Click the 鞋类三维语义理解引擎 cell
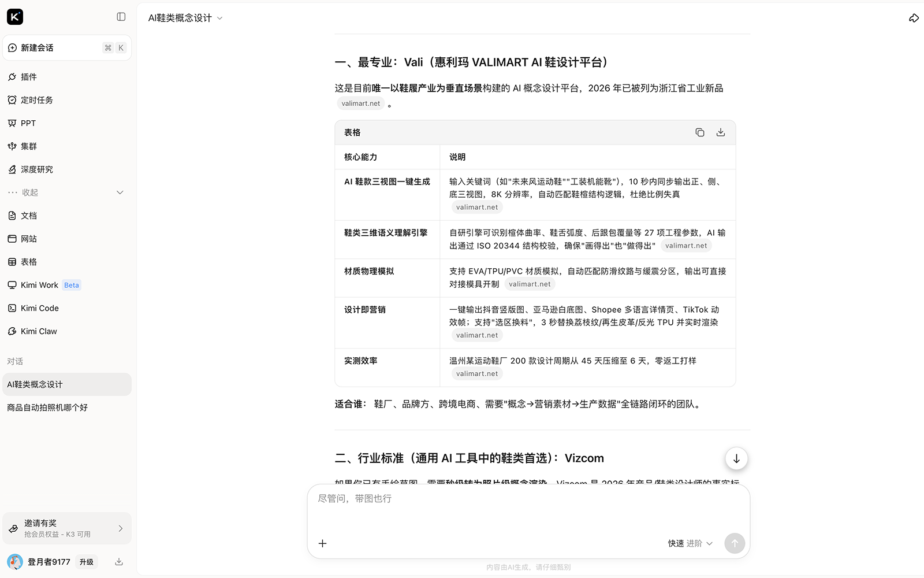 (388, 239)
